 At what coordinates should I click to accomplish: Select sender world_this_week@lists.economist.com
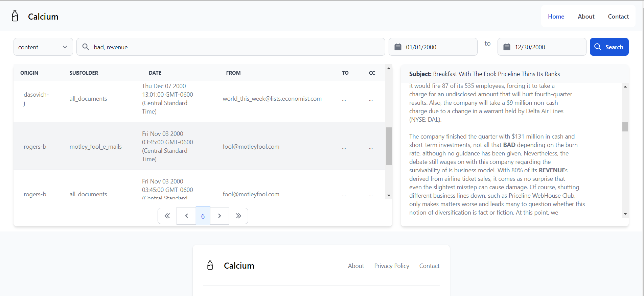pyautogui.click(x=272, y=99)
